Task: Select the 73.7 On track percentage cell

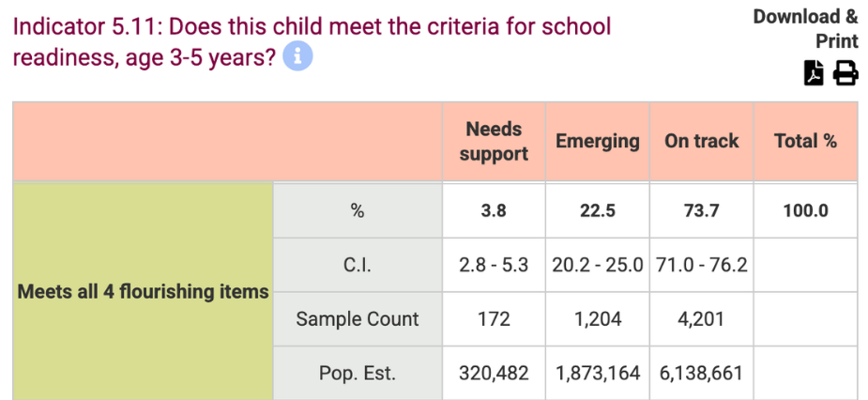Action: [701, 211]
